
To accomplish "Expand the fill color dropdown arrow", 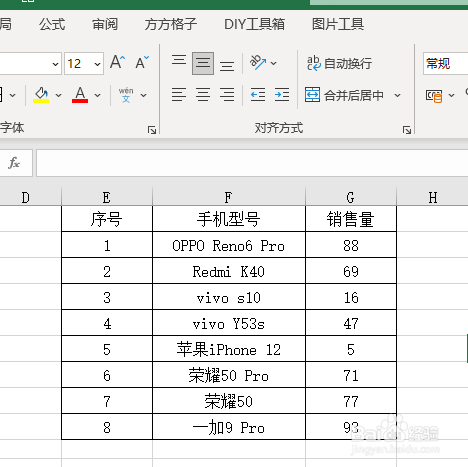I will coord(59,95).
